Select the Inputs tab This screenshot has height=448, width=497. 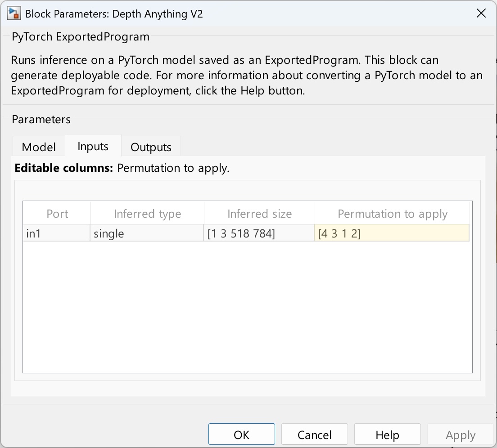click(x=93, y=146)
